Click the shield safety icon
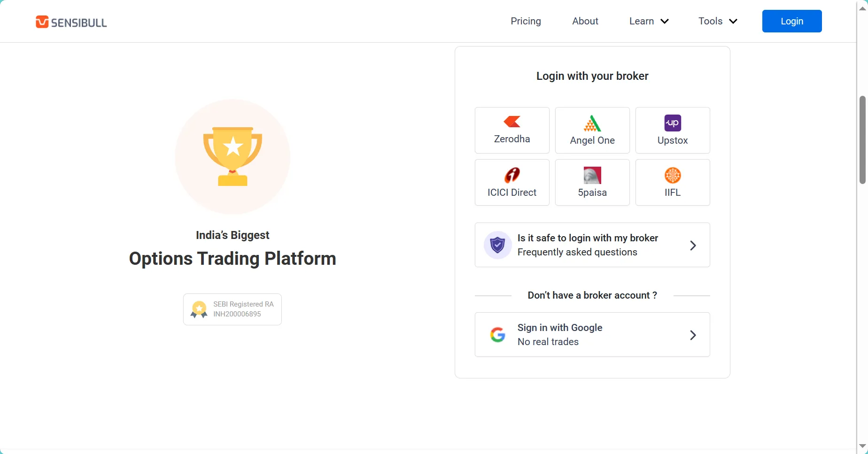The image size is (868, 454). click(x=497, y=245)
